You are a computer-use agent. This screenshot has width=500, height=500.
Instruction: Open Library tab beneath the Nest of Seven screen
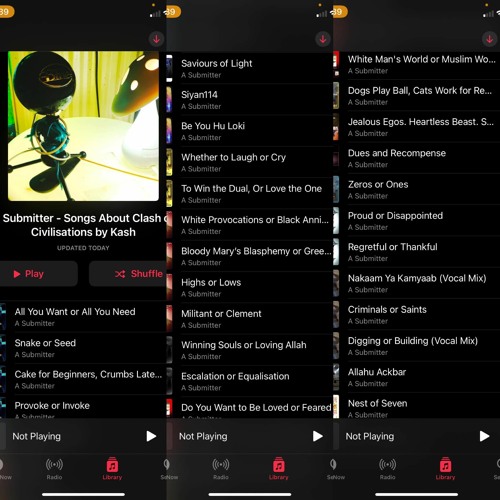click(445, 469)
